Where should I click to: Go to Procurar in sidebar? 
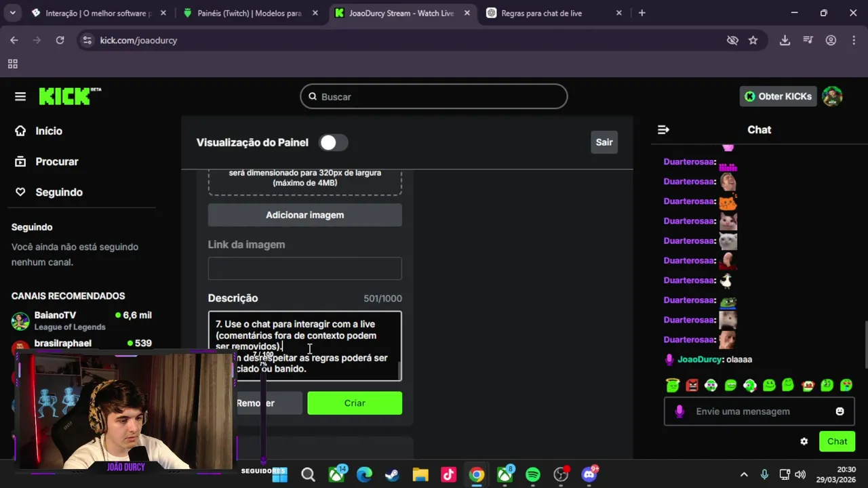tap(57, 161)
